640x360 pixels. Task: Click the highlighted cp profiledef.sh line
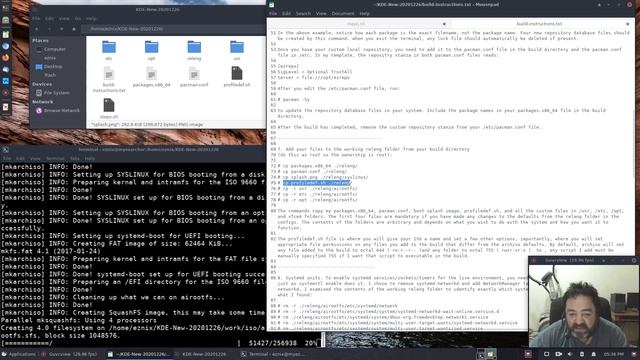pyautogui.click(x=317, y=183)
